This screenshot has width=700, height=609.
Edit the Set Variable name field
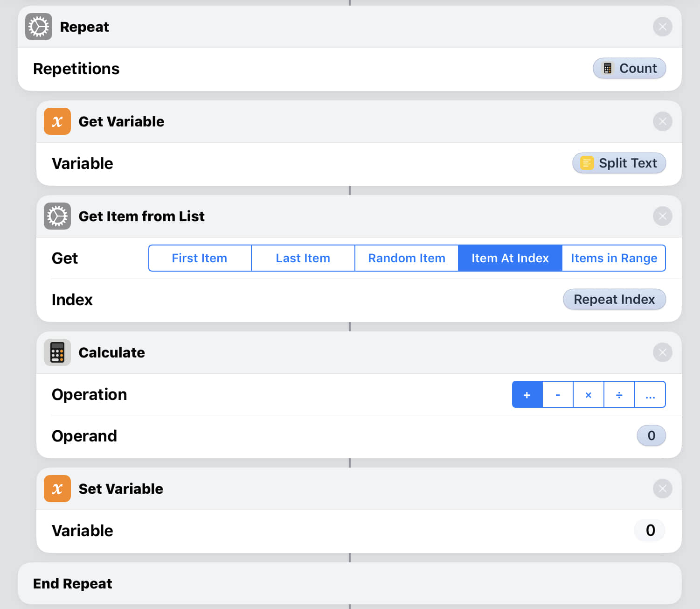650,531
